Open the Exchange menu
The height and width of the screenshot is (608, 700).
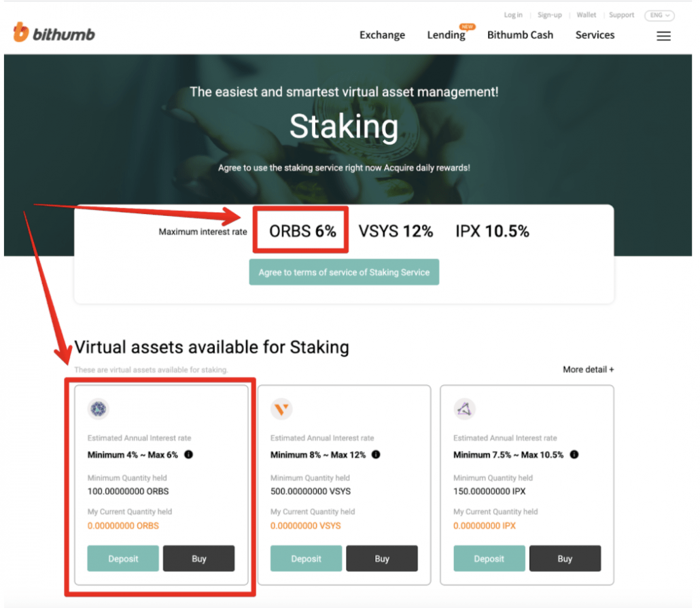(382, 35)
